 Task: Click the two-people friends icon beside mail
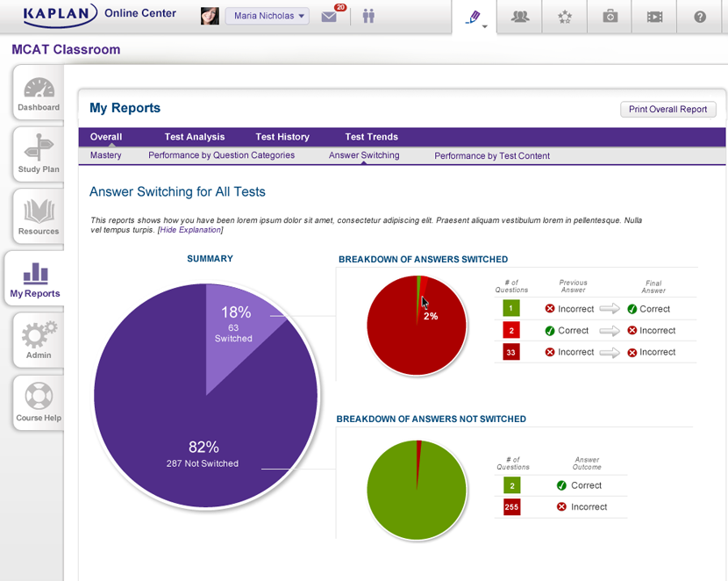click(x=368, y=16)
